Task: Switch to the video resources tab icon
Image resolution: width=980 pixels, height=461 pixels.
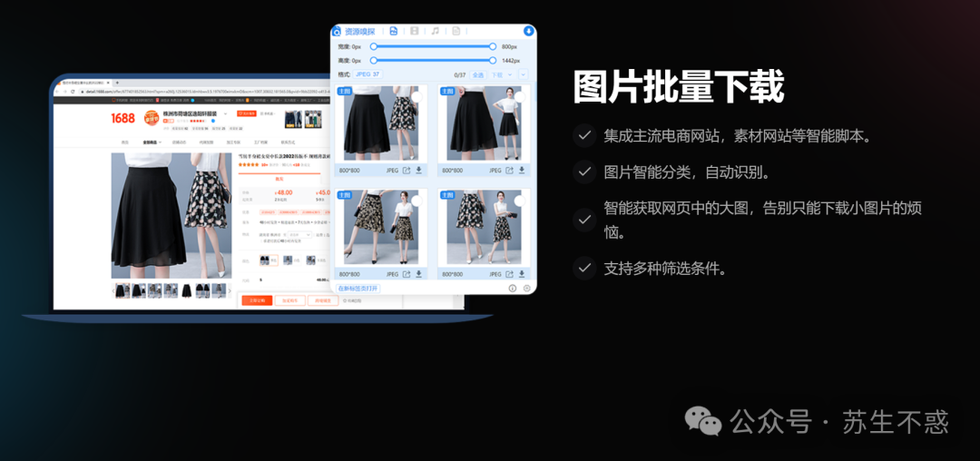Action: [x=415, y=31]
